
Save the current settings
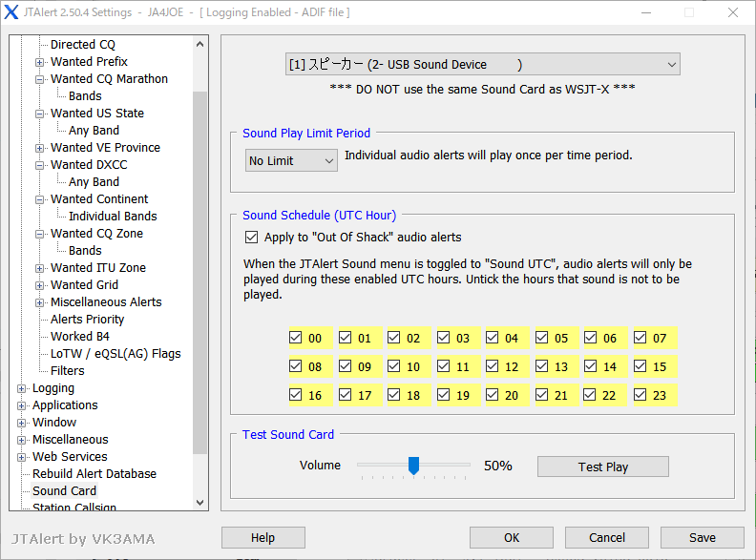click(x=703, y=537)
